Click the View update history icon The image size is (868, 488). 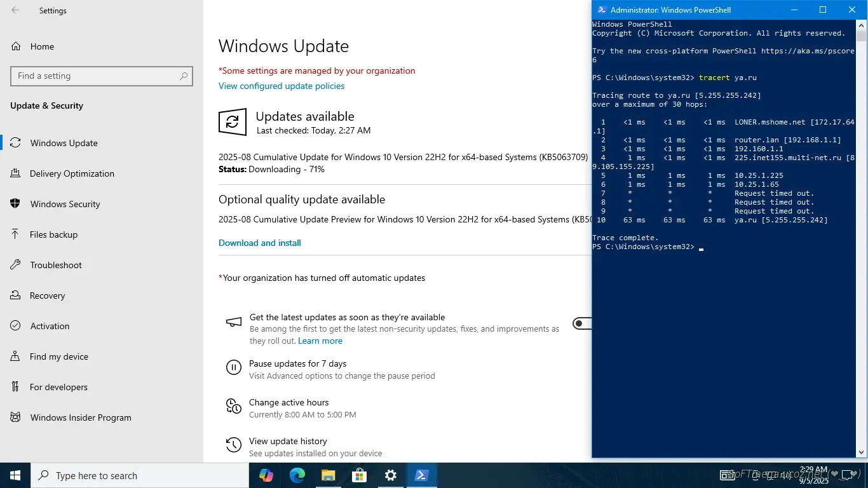tap(234, 445)
